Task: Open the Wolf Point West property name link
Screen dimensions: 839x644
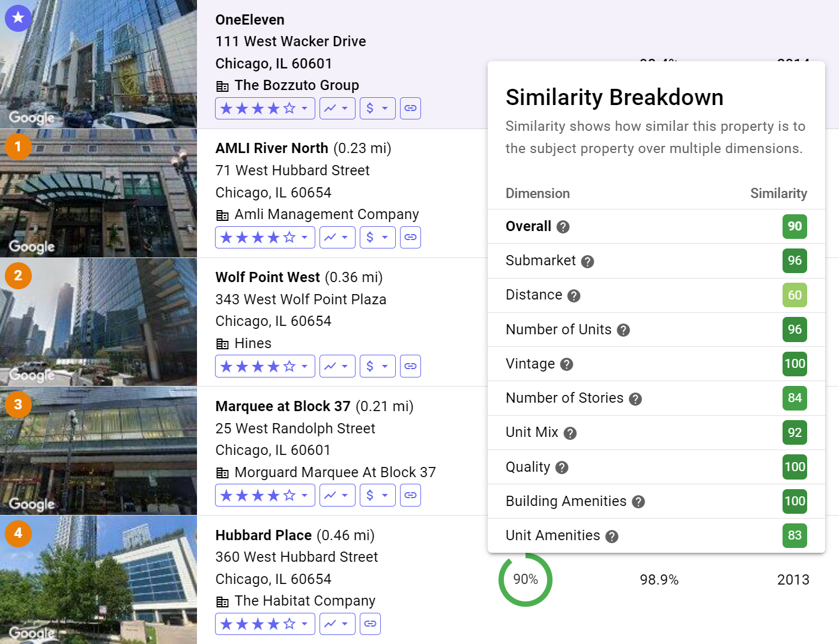Action: click(268, 277)
